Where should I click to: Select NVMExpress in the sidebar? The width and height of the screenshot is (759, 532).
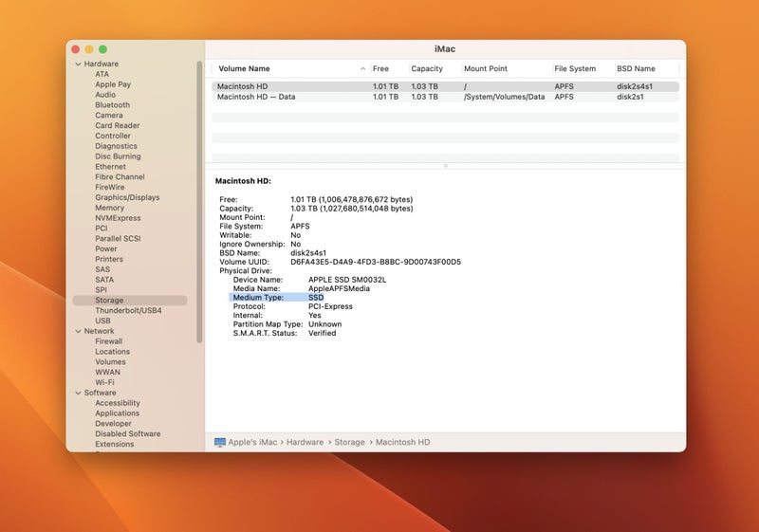point(118,218)
